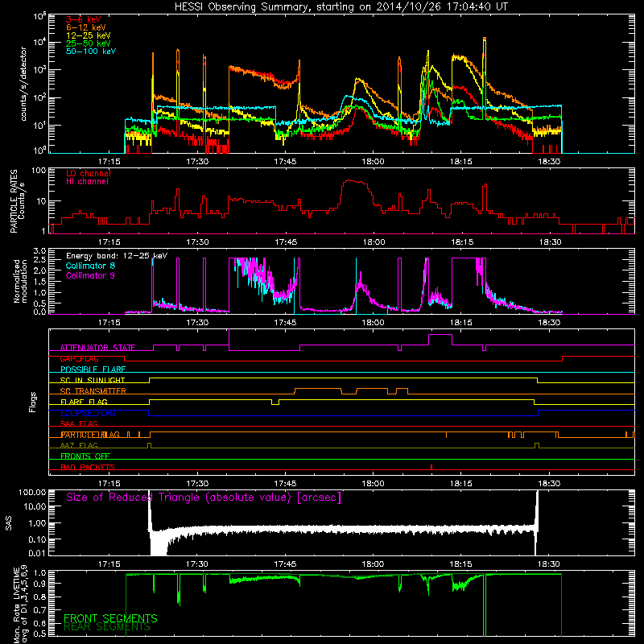Click the 18:15 tick under particle rates panel

pyautogui.click(x=462, y=242)
